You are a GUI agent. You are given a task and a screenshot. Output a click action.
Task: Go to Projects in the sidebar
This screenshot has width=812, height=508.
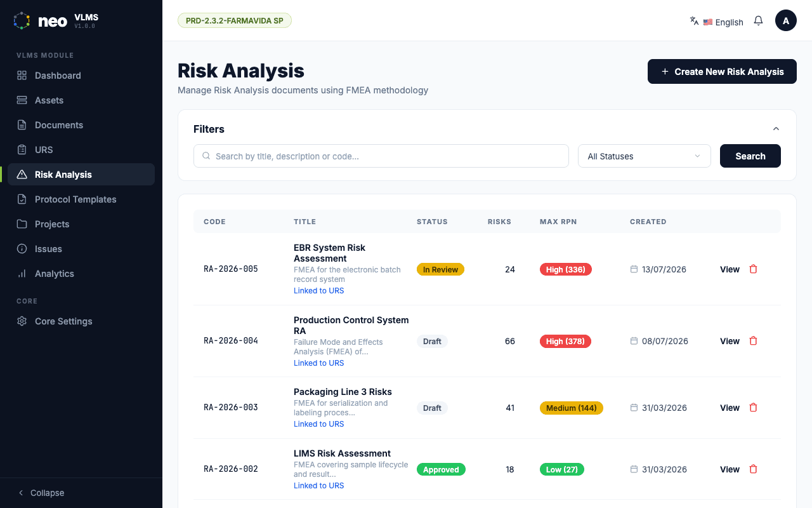(81, 224)
